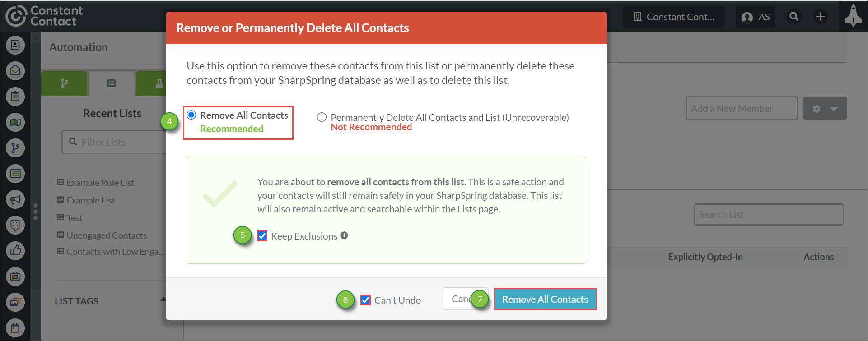Image resolution: width=868 pixels, height=341 pixels.
Task: Open the thumbs-up social sidebar icon
Action: 15,251
